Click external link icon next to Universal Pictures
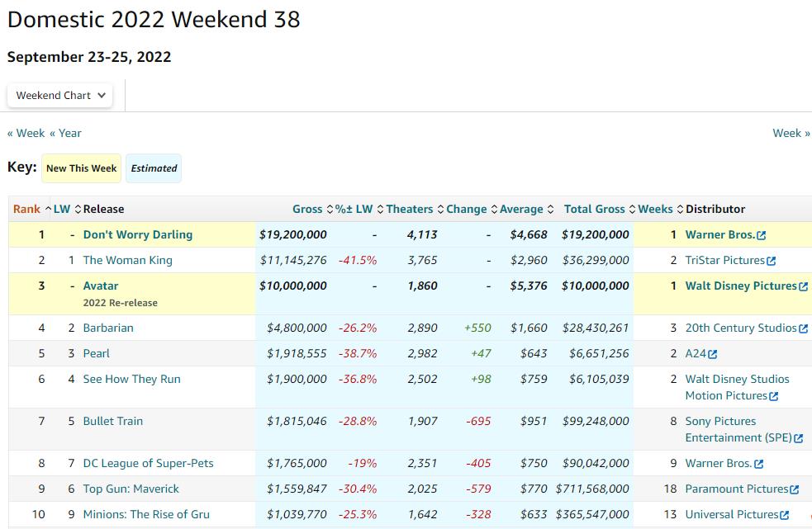The image size is (812, 529). pyautogui.click(x=784, y=515)
